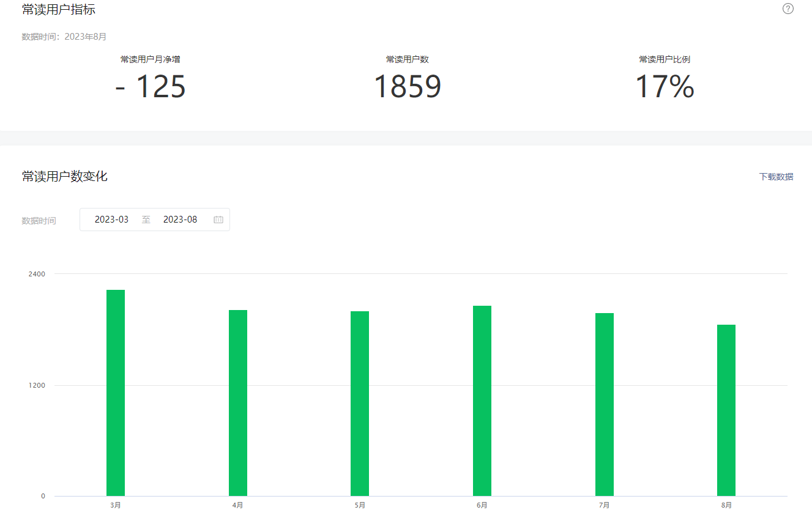Select the 4月 bar in chart

click(238, 403)
